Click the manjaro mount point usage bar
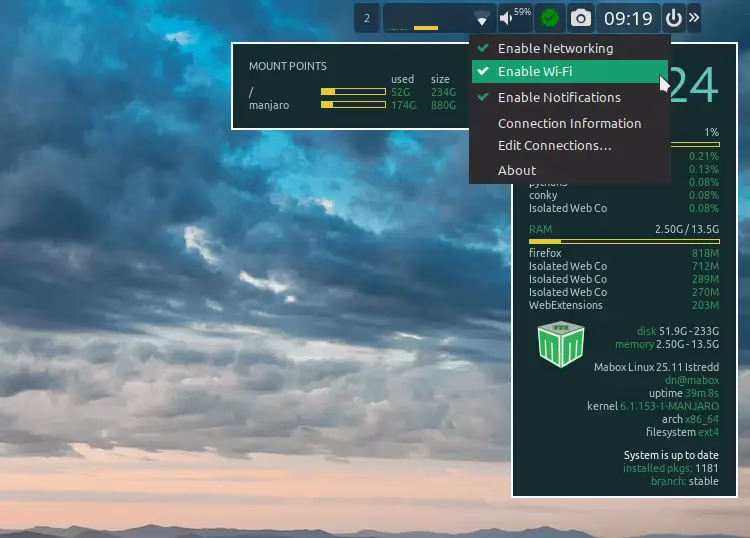The height and width of the screenshot is (538, 750). [x=353, y=104]
